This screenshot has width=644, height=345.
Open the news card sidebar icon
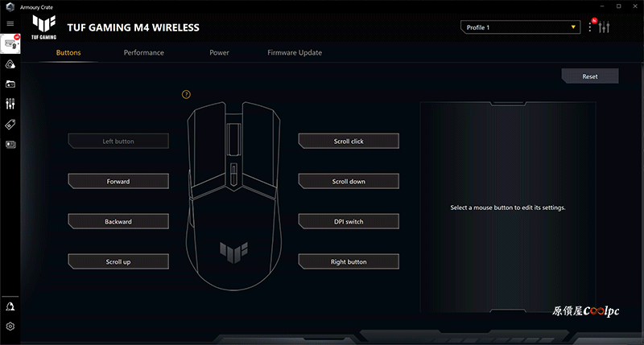click(x=10, y=145)
